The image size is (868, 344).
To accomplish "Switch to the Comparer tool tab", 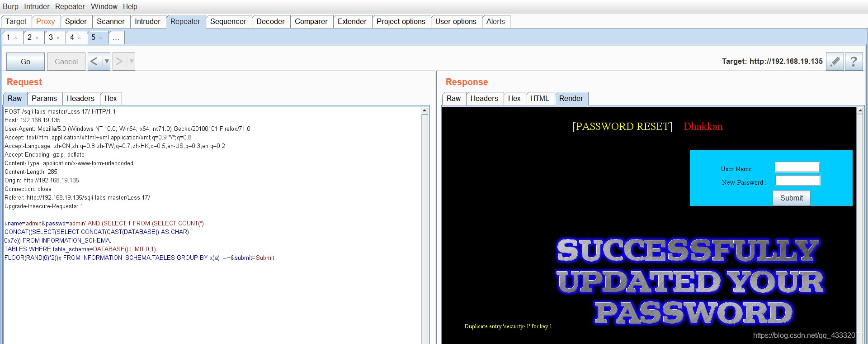I will [x=311, y=21].
